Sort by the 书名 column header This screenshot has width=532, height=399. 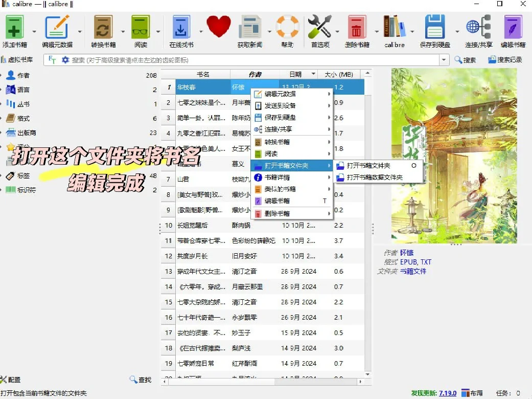pyautogui.click(x=203, y=74)
